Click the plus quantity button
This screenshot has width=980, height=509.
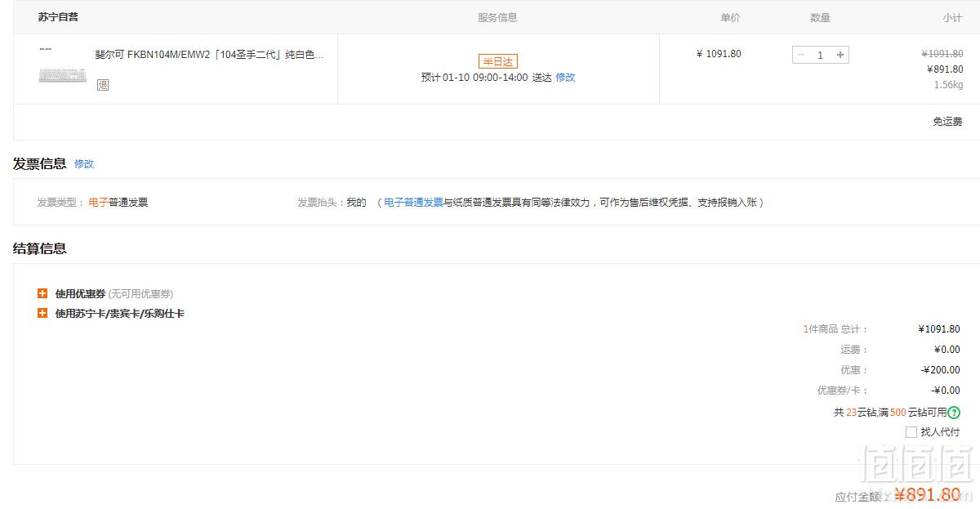pos(840,55)
